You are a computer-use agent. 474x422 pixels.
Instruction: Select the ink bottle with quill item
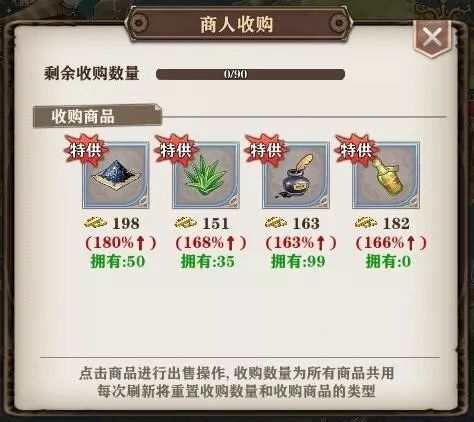296,175
